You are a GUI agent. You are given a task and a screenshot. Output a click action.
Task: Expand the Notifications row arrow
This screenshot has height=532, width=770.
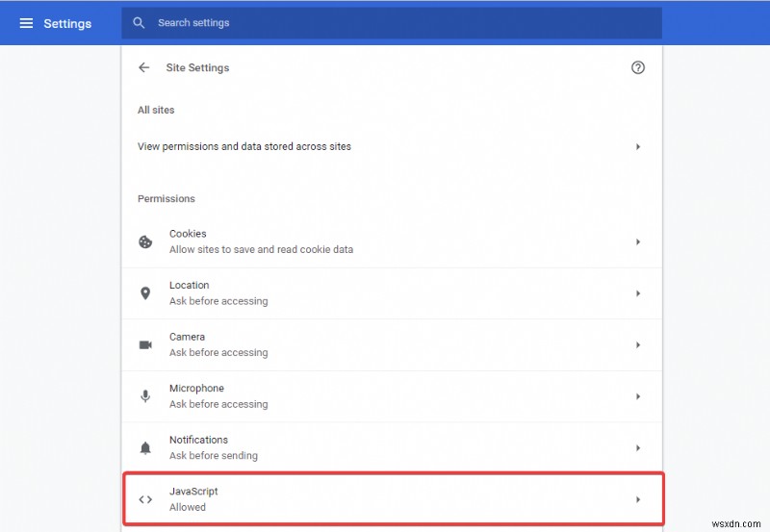click(638, 448)
